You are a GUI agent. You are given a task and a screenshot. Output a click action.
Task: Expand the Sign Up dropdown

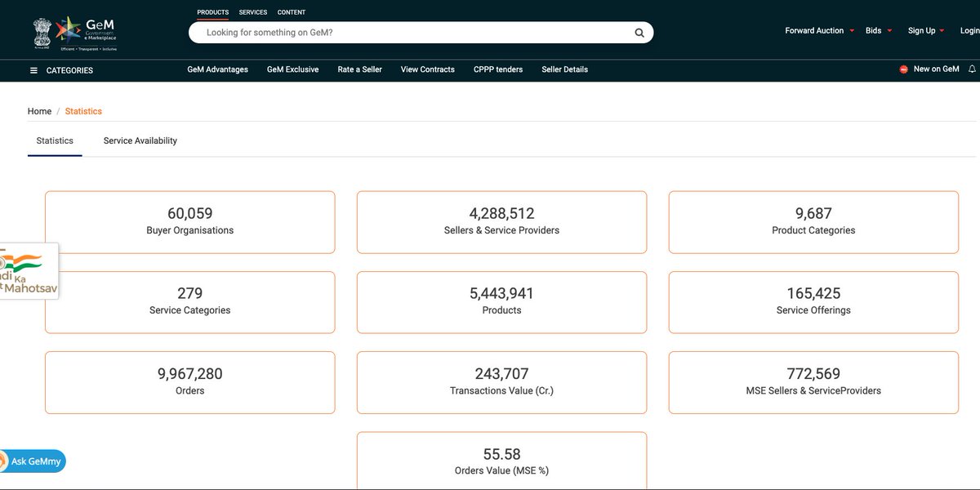click(926, 31)
